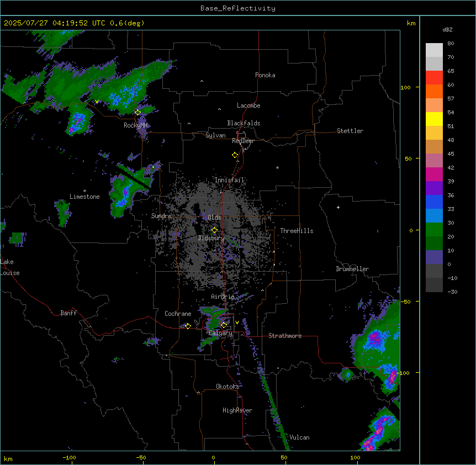Click the yellow v marker east of Calgary
Viewport: 476px width, 465px height.
237,323
